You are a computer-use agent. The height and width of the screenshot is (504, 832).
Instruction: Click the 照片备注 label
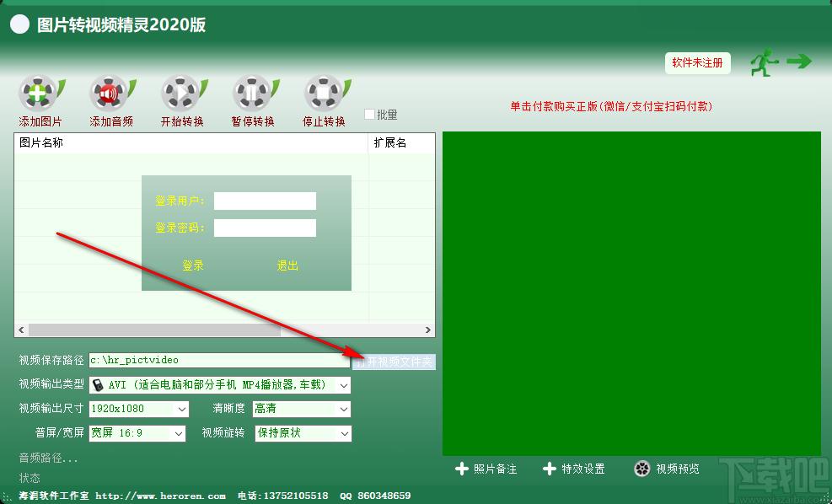click(x=495, y=469)
